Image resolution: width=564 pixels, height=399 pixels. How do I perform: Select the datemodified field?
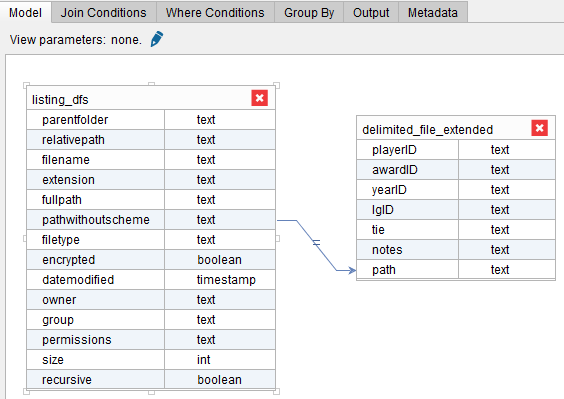click(96, 280)
